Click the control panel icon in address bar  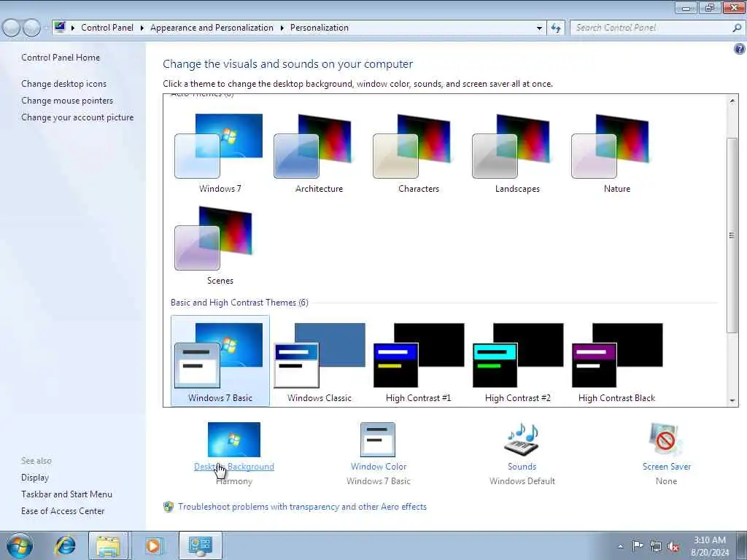pyautogui.click(x=60, y=27)
